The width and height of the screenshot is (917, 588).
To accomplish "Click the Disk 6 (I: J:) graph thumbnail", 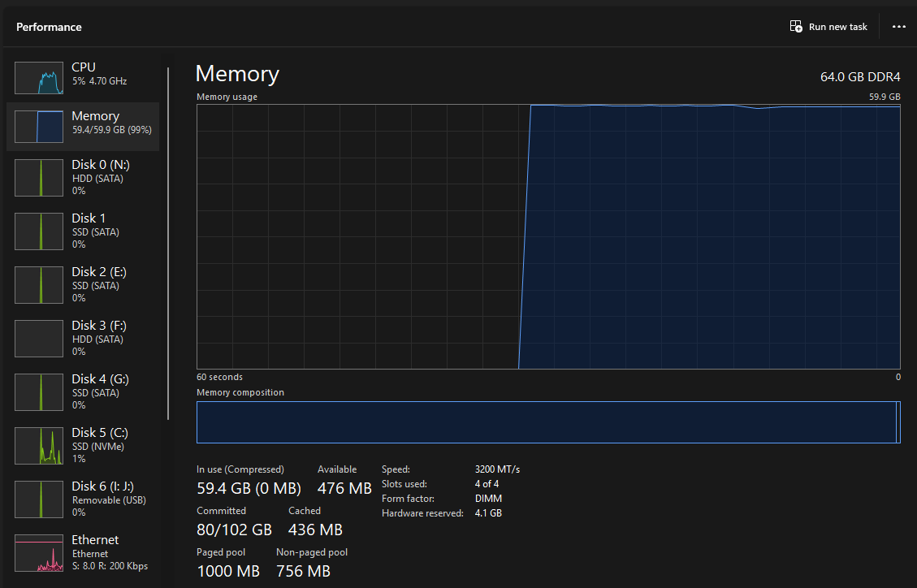I will point(39,499).
